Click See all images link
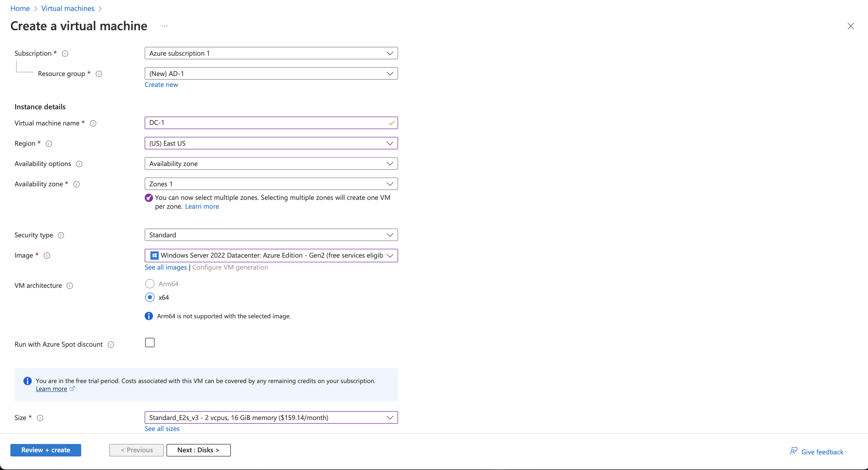 click(x=166, y=267)
